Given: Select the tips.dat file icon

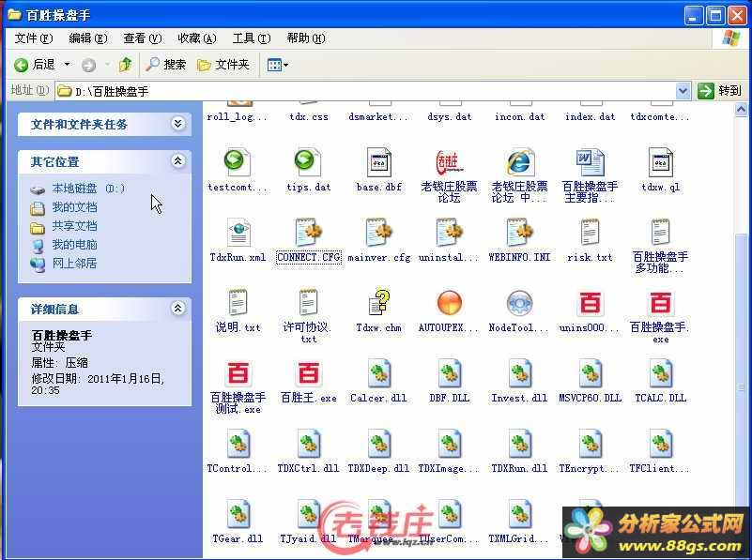Looking at the screenshot, I should [x=308, y=163].
